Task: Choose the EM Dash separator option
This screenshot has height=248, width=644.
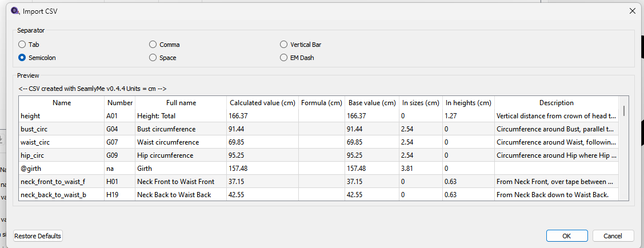Action: pyautogui.click(x=284, y=58)
